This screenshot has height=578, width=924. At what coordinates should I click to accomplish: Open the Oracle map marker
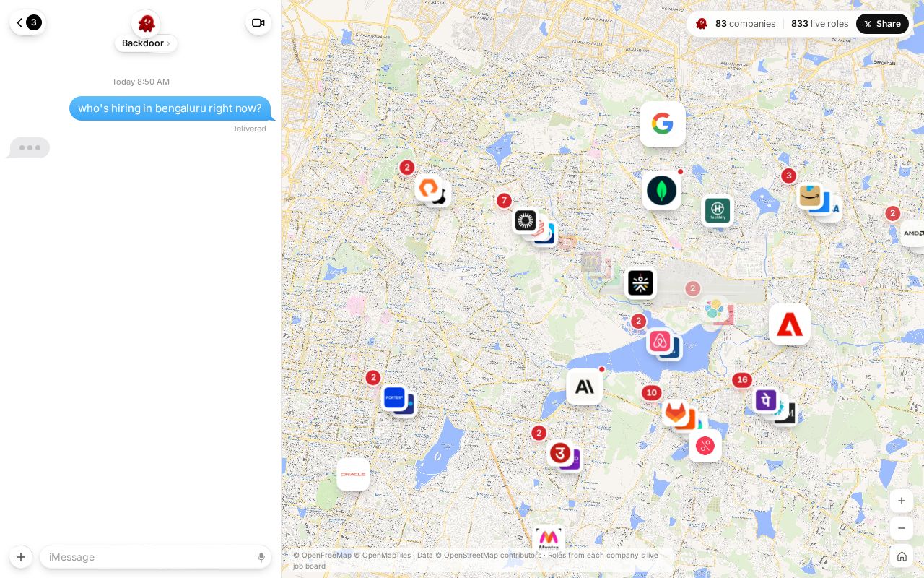click(x=353, y=475)
